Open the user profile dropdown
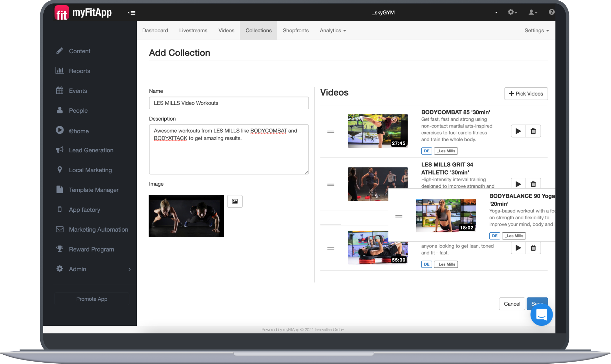The image size is (611, 364). [533, 12]
